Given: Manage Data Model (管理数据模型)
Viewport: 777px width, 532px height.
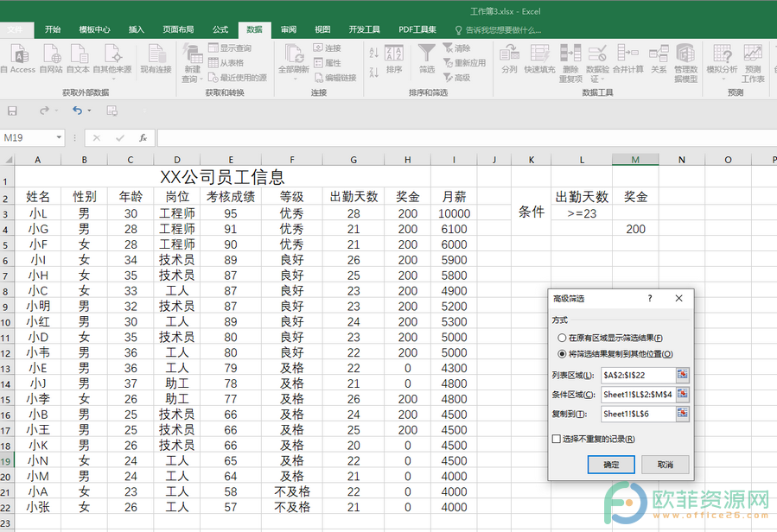Looking at the screenshot, I should [686, 63].
